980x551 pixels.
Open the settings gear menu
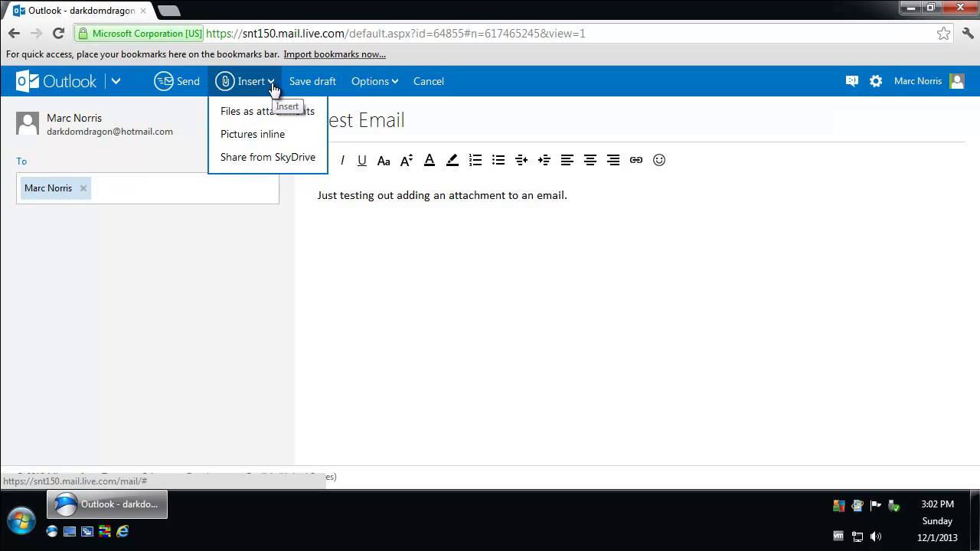pos(876,81)
